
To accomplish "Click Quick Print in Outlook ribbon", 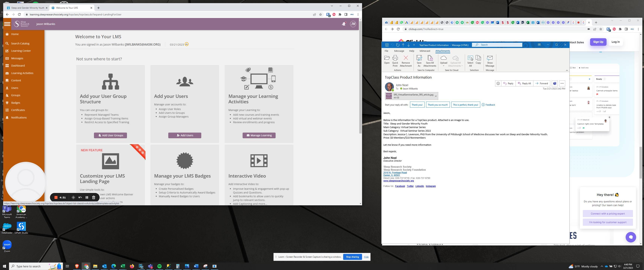I will (x=395, y=61).
